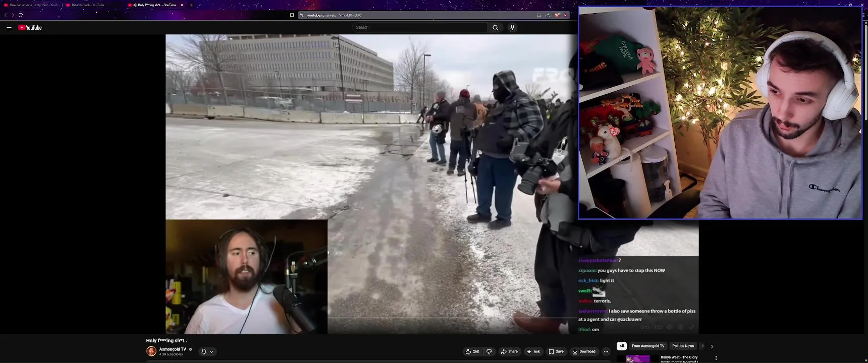Click the magnifier search button

click(495, 27)
